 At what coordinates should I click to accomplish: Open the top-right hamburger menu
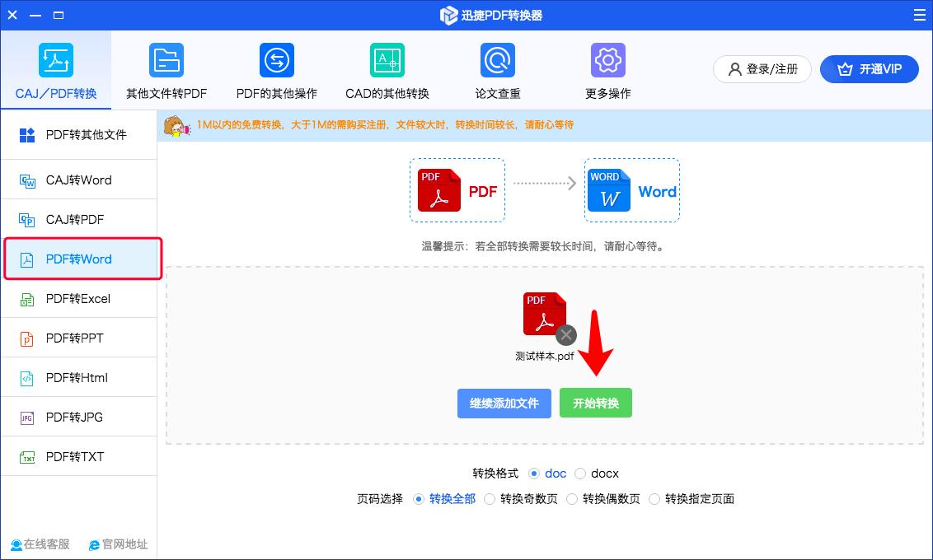coord(920,14)
